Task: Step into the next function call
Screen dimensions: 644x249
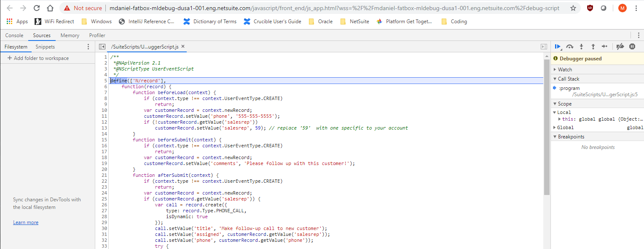Action: click(x=581, y=47)
